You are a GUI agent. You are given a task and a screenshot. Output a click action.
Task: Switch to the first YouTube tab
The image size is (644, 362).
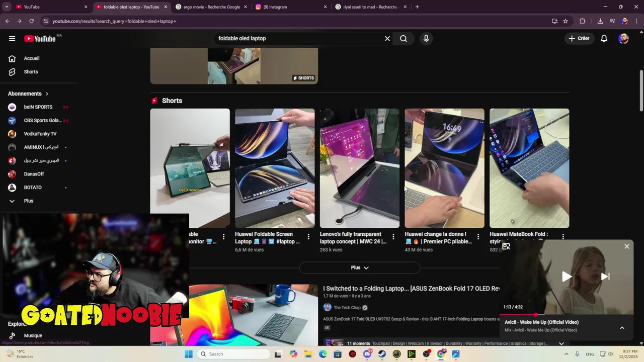pos(52,7)
